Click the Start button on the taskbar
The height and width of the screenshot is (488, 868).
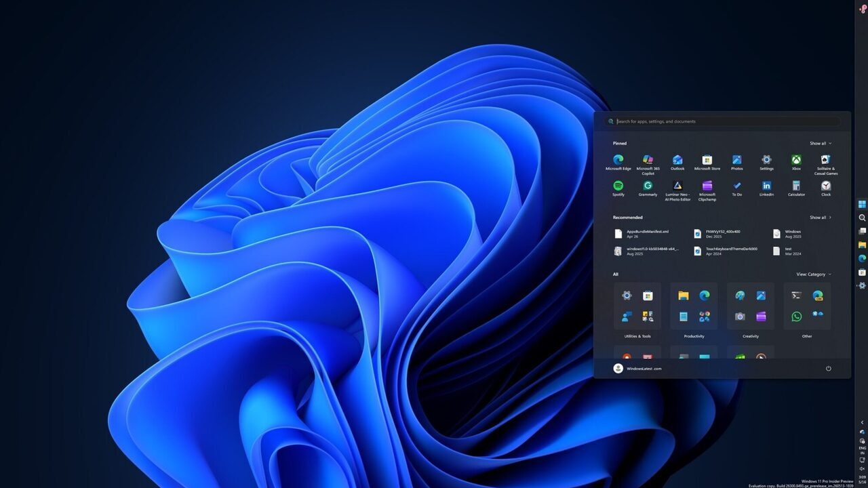(x=862, y=204)
